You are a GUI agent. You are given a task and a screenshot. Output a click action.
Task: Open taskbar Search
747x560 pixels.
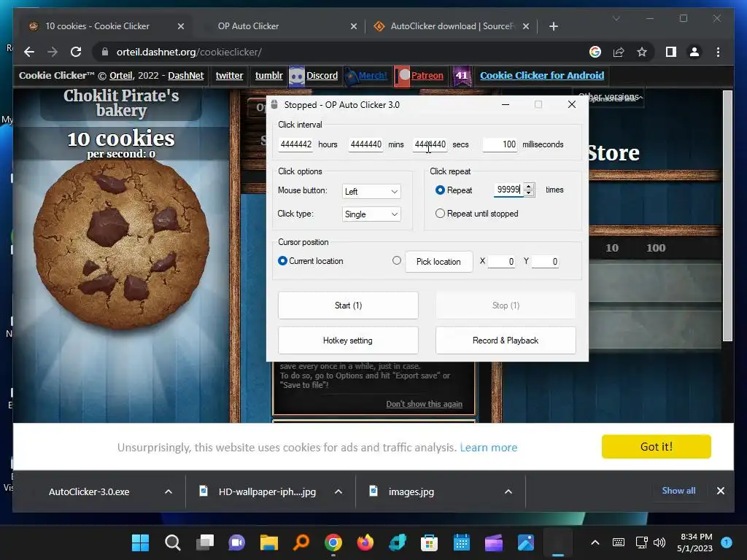click(x=172, y=542)
